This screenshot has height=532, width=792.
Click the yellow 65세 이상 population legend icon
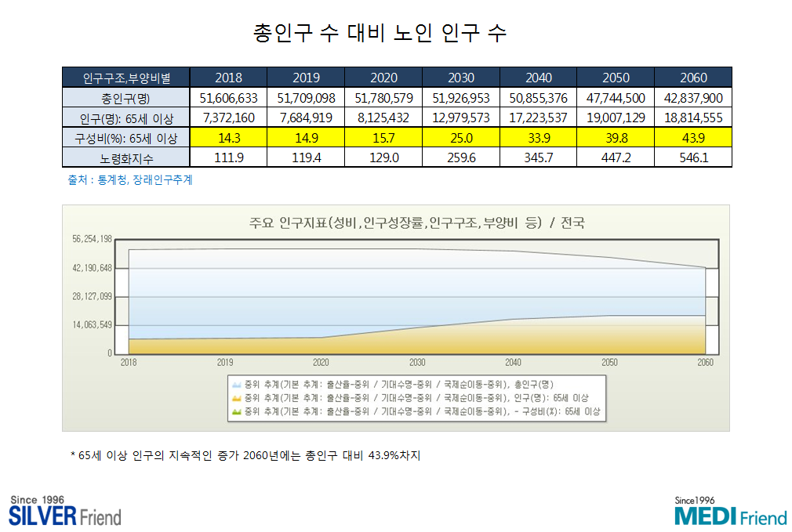236,398
